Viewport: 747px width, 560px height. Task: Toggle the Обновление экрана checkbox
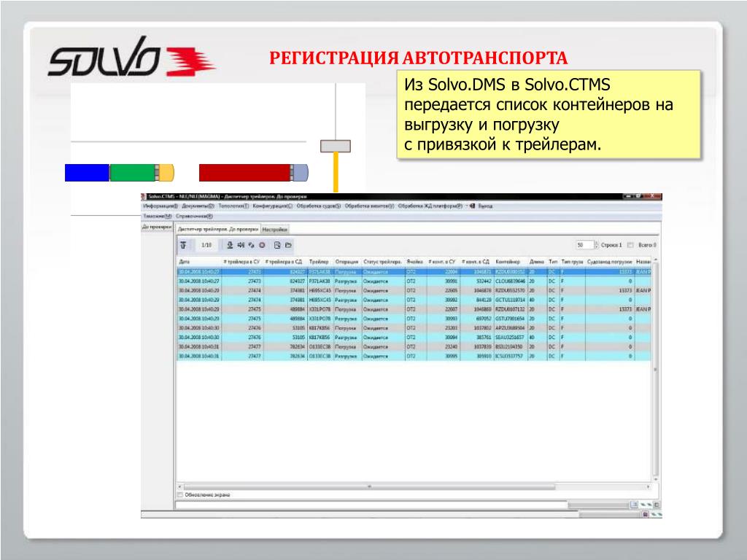tap(180, 495)
